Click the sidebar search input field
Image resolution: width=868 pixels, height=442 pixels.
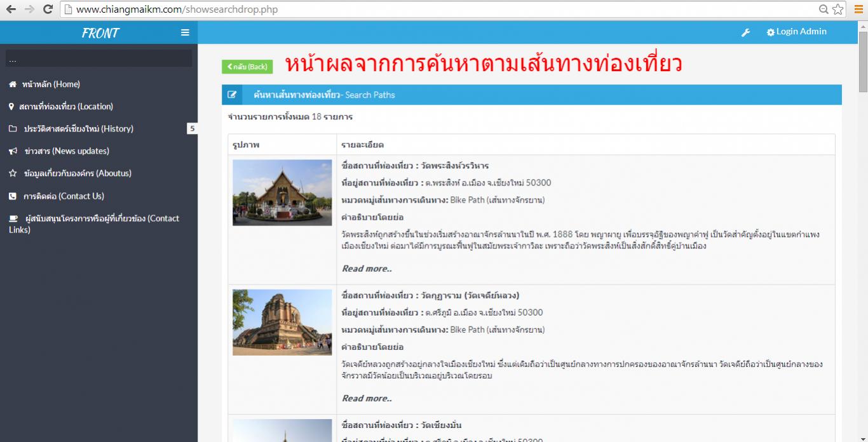coord(98,58)
